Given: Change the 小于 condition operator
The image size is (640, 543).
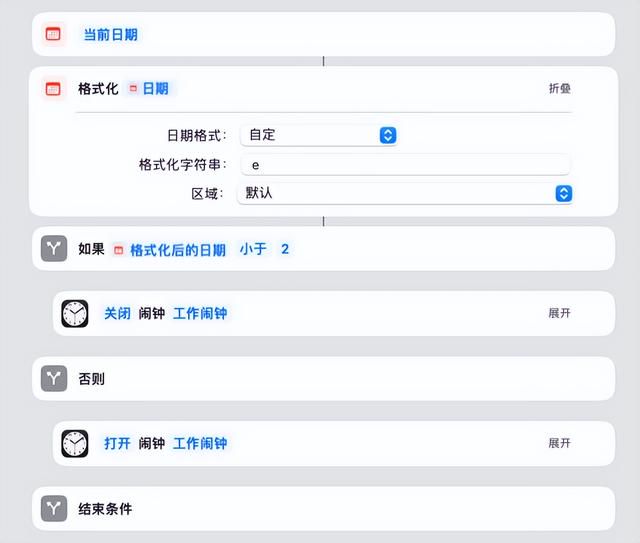Looking at the screenshot, I should click(x=253, y=249).
